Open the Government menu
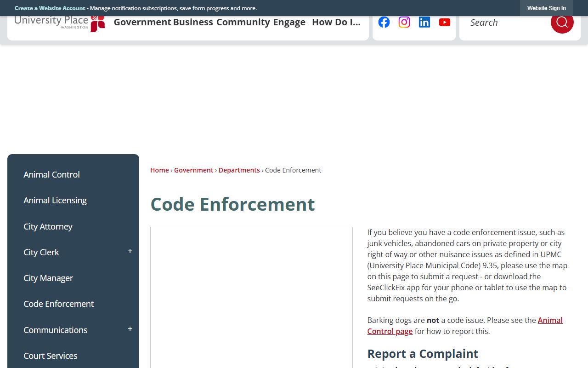This screenshot has width=588, height=368. click(142, 23)
